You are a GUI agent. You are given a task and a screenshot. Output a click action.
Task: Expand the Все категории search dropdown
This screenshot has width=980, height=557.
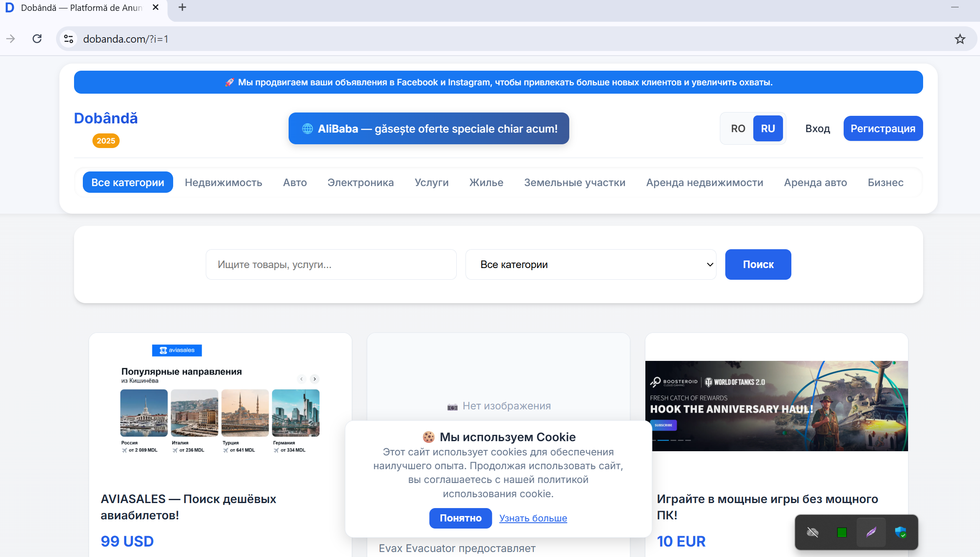(x=590, y=264)
